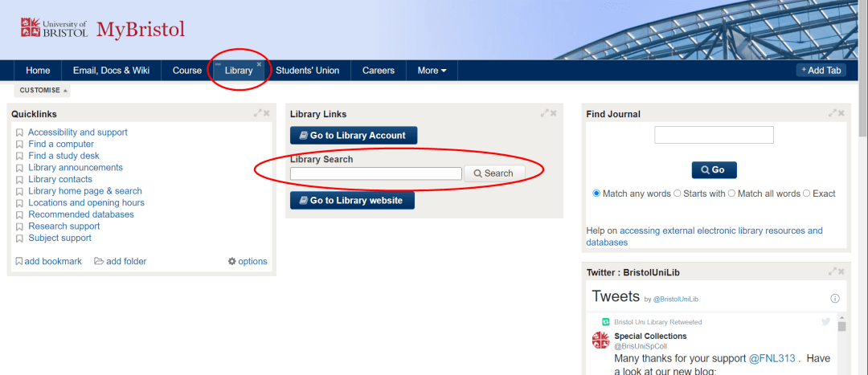
Task: Switch to the Careers tab
Action: [379, 70]
